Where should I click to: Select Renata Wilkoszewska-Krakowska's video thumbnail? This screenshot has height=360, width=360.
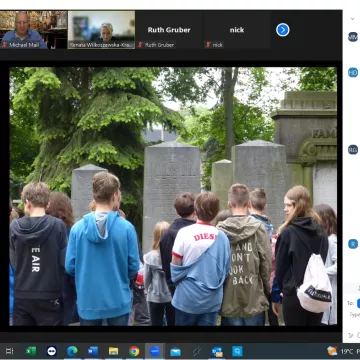102,30
